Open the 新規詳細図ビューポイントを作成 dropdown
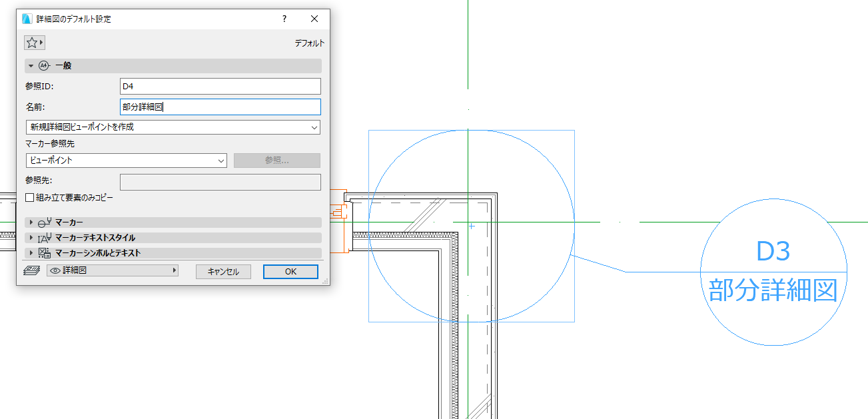 [x=173, y=127]
